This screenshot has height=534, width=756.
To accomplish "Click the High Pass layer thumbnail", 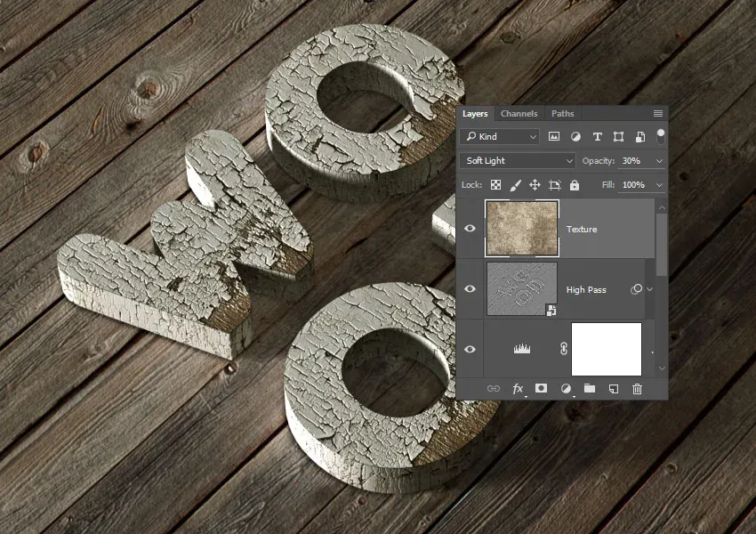I will click(x=522, y=288).
